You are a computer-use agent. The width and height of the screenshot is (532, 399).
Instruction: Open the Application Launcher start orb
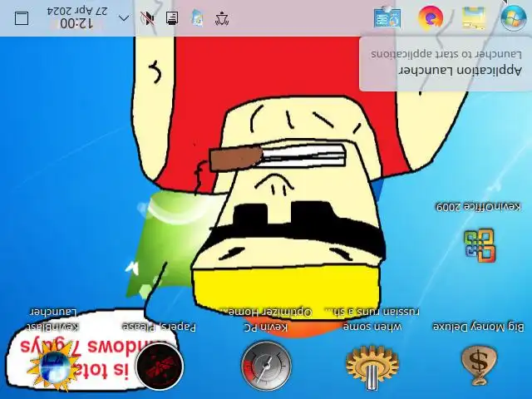(514, 17)
